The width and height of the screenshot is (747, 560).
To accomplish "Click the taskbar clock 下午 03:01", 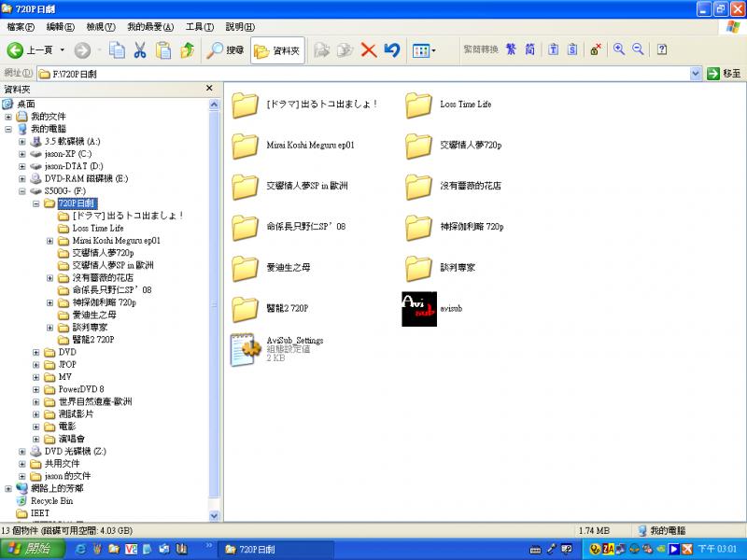I will tap(717, 549).
